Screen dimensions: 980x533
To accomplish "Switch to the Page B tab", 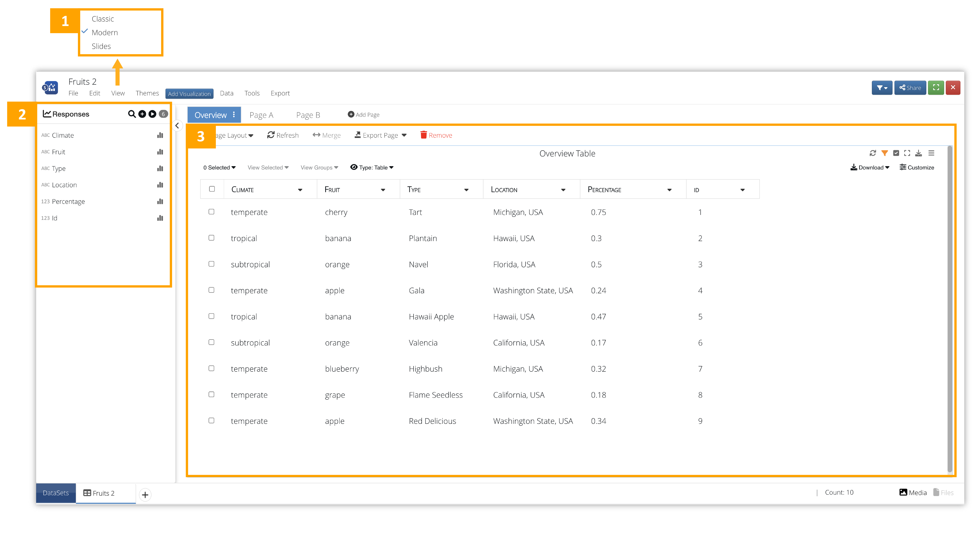I will coord(308,115).
